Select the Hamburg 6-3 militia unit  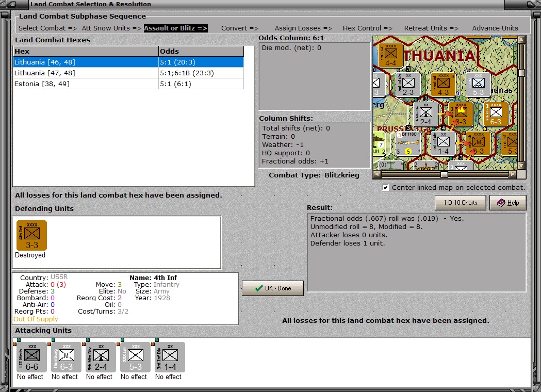66,357
